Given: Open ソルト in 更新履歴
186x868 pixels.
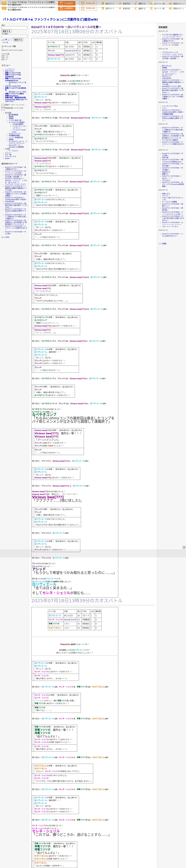Looking at the screenshot, I should [x=164, y=108].
